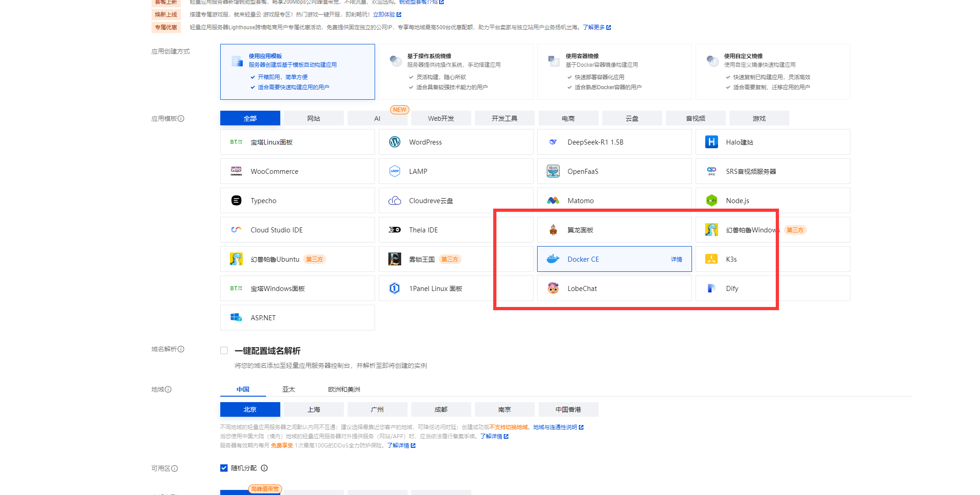Click the Halo建站 H icon
980x495 pixels.
pyautogui.click(x=712, y=142)
